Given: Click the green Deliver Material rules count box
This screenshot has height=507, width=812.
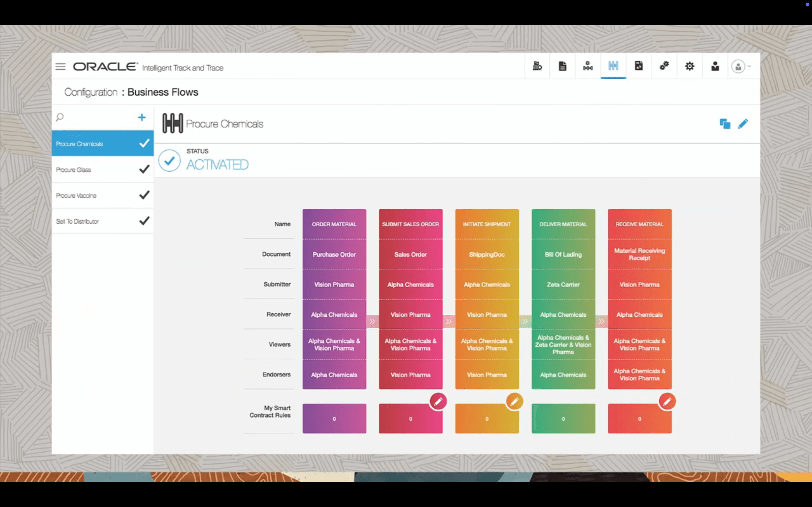Looking at the screenshot, I should tap(563, 419).
